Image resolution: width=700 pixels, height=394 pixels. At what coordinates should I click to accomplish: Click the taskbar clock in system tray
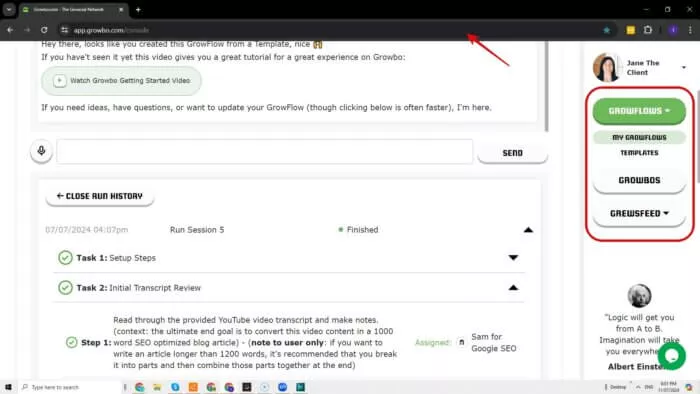(x=668, y=387)
